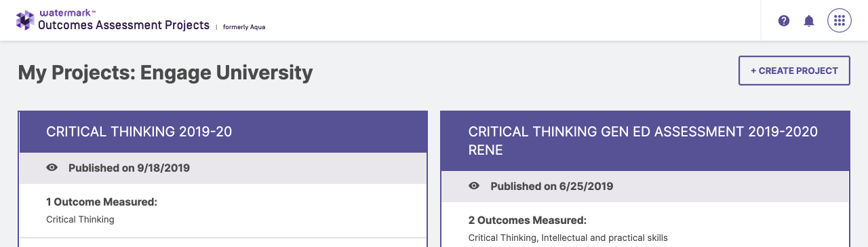Open the notifications bell icon
The image size is (868, 247).
coord(809,20)
